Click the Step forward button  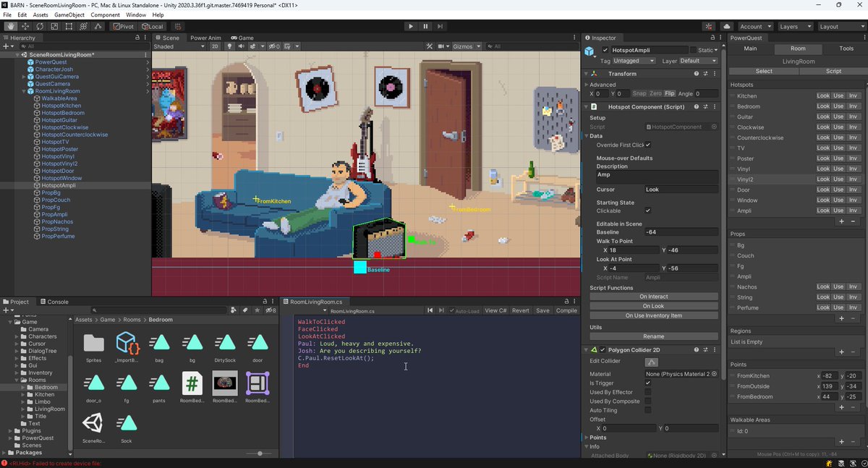coord(440,26)
